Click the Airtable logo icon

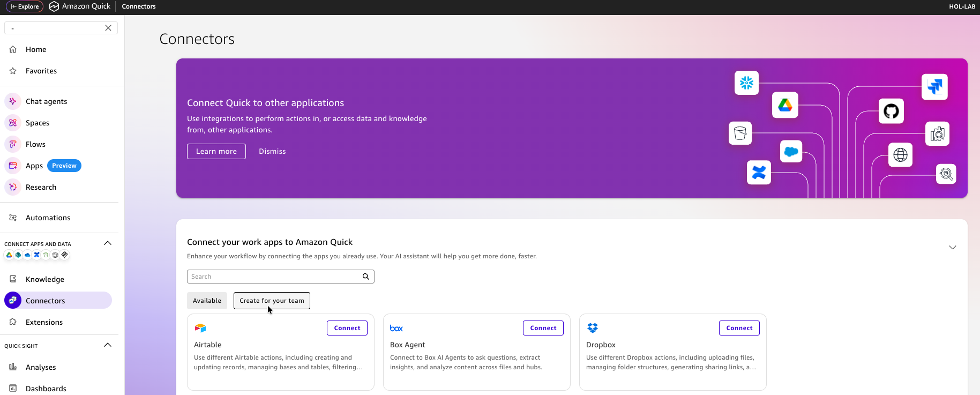[200, 328]
